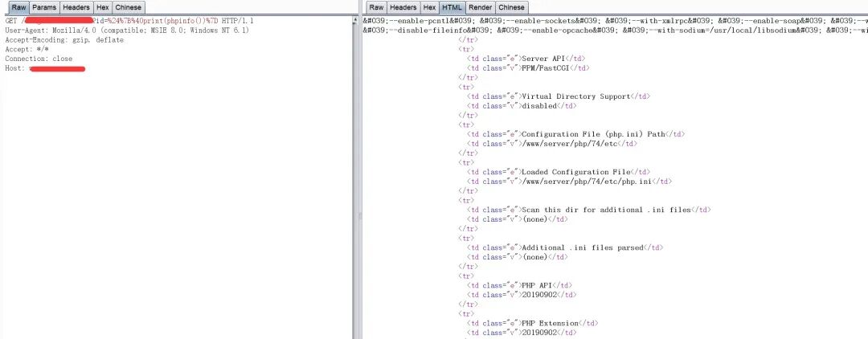Click response line starting --enable-pcntl
The height and width of the screenshot is (339, 868).
(615, 20)
